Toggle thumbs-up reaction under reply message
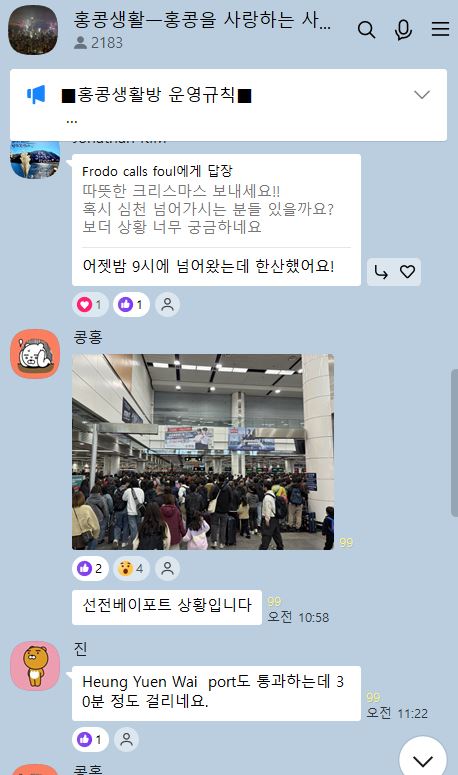The image size is (458, 775). pyautogui.click(x=131, y=304)
